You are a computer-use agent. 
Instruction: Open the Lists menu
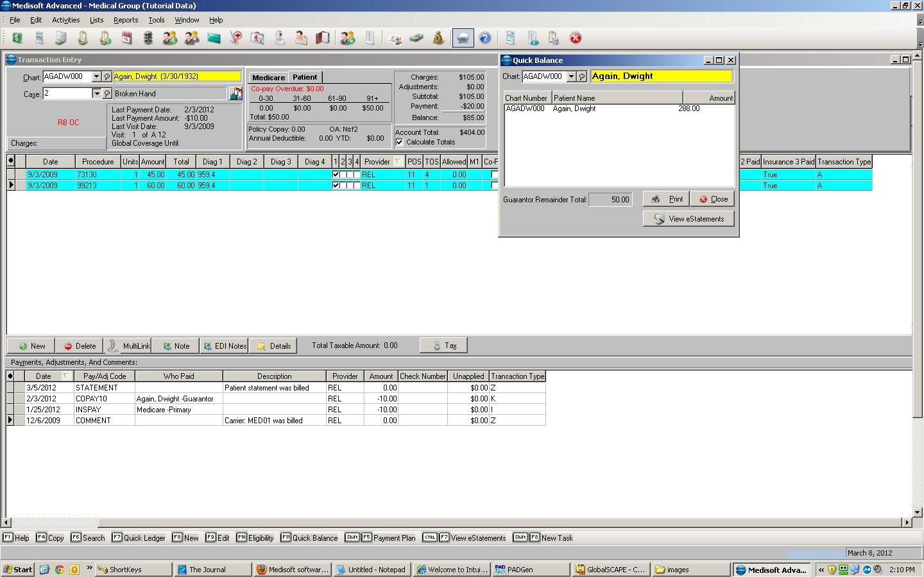point(96,20)
